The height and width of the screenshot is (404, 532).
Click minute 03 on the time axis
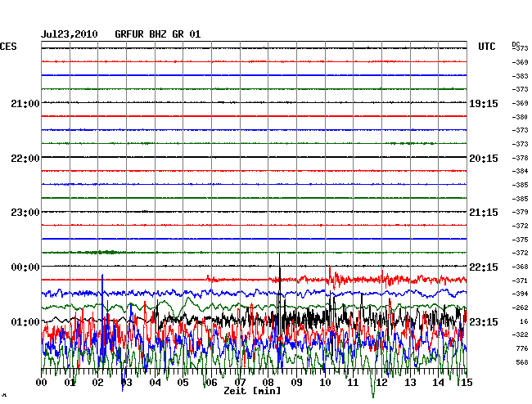[x=126, y=383]
